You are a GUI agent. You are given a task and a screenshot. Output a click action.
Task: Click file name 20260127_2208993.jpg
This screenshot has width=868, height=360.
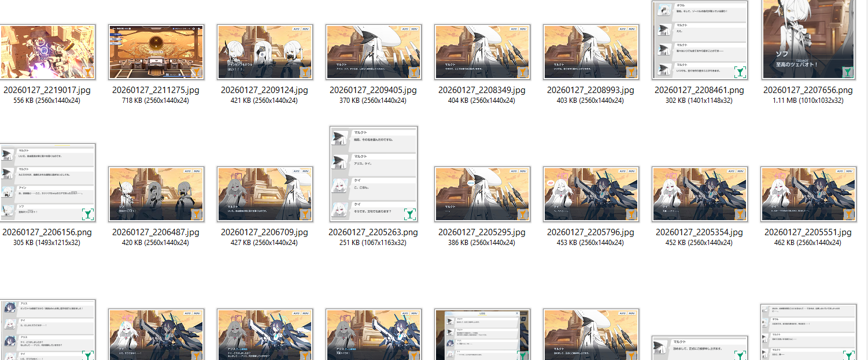[x=590, y=90]
